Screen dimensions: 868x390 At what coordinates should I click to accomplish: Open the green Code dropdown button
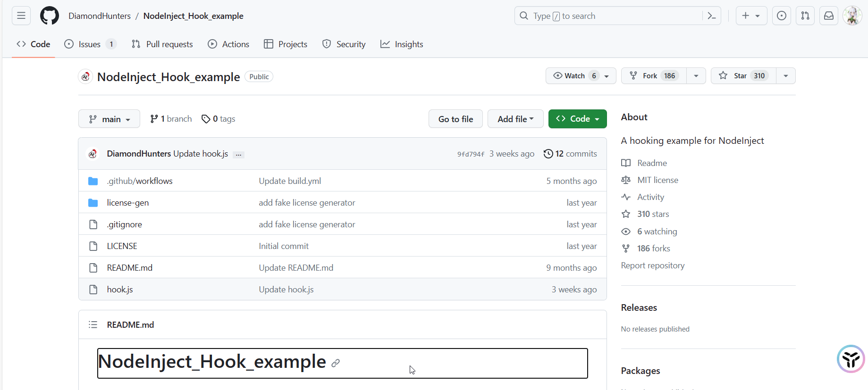578,119
